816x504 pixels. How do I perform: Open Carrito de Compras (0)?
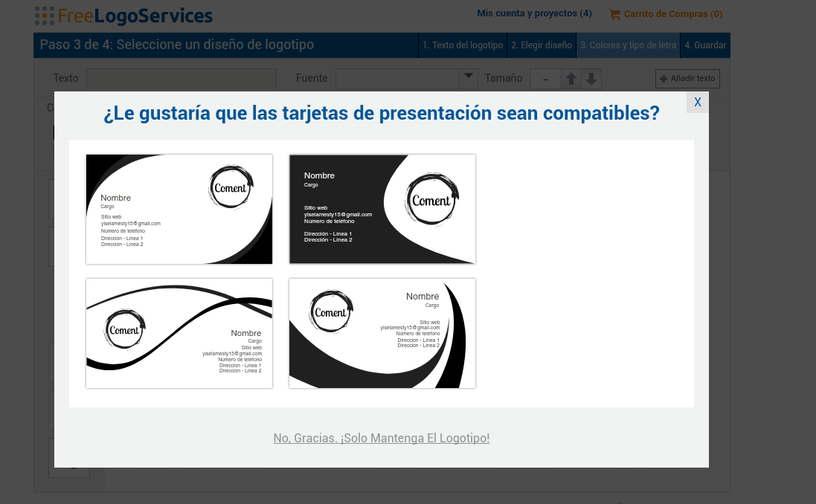(x=673, y=14)
